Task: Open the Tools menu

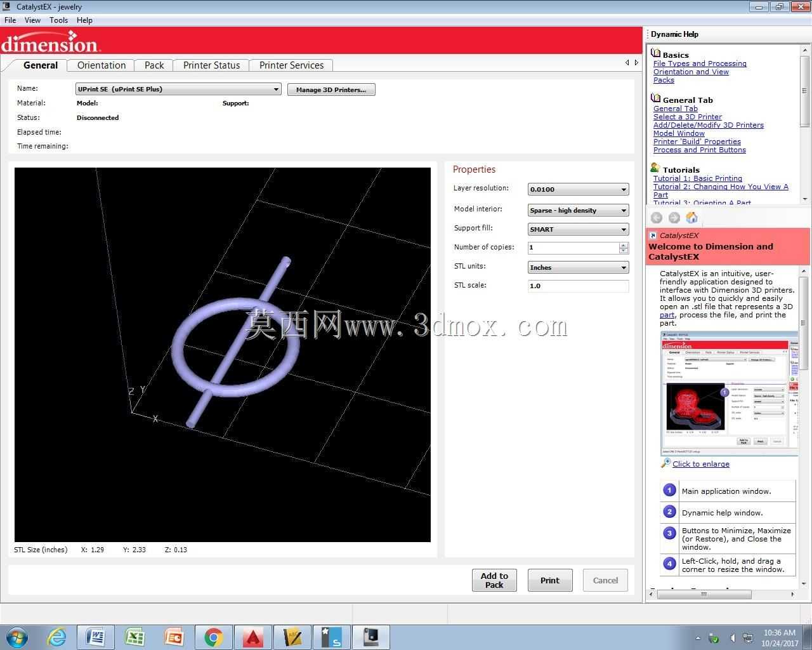Action: 59,20
